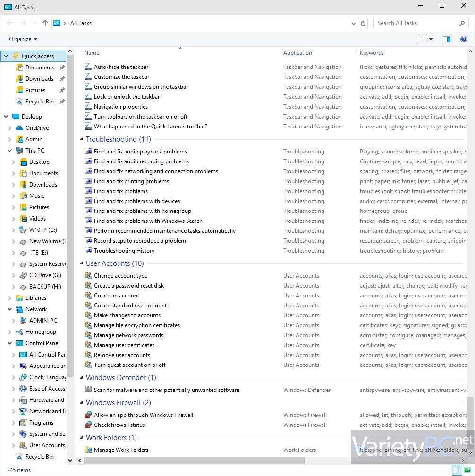Click the Change account type icon

click(88, 275)
